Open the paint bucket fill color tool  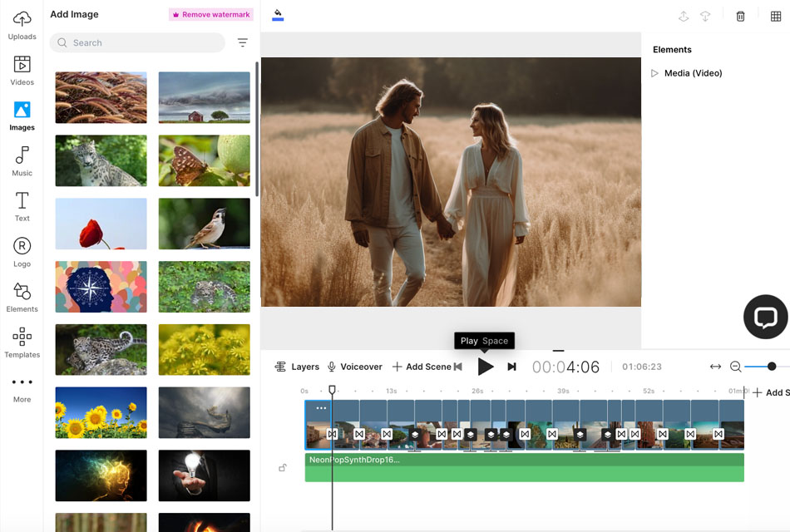point(278,15)
